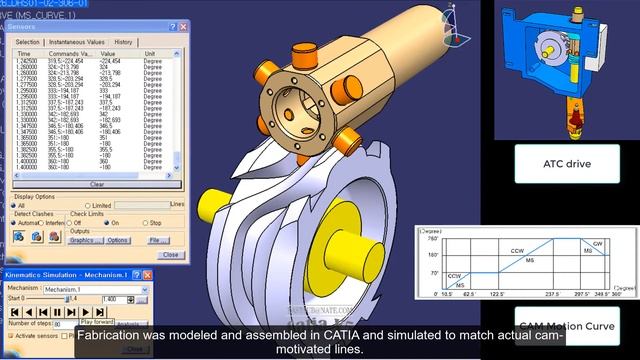Switch to Instantaneous Values tab
The image size is (640, 360).
pyautogui.click(x=77, y=42)
